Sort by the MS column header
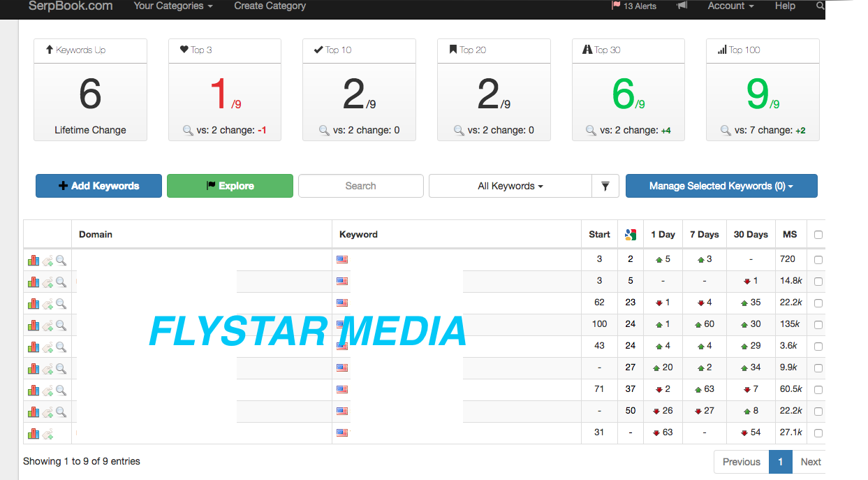868x480 pixels. [x=790, y=235]
